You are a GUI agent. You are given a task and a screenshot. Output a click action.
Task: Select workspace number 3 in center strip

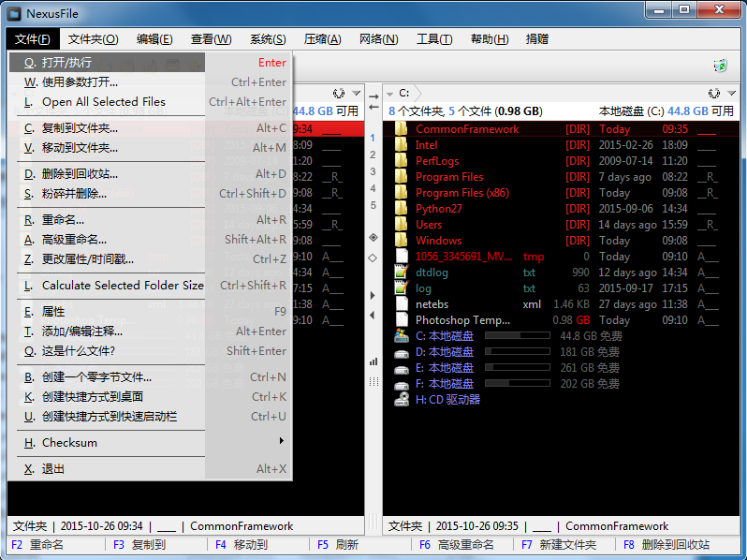point(373,171)
